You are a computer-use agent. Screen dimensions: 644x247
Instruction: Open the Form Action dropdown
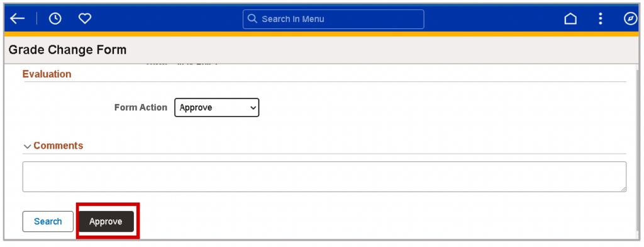217,108
